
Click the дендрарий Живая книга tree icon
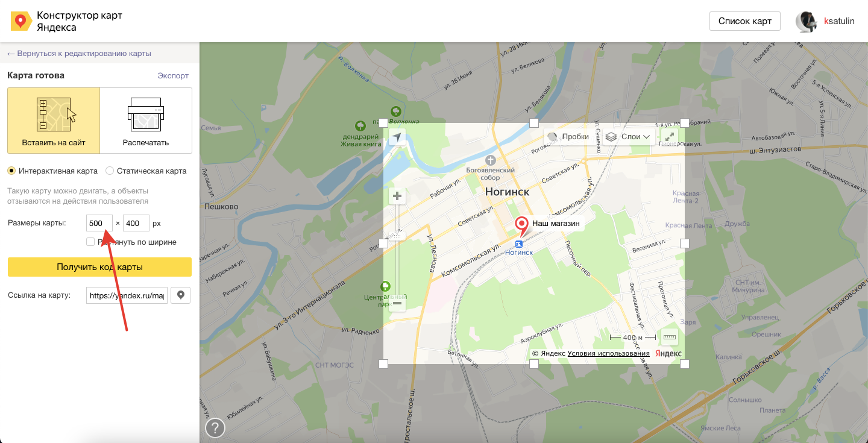tap(360, 126)
